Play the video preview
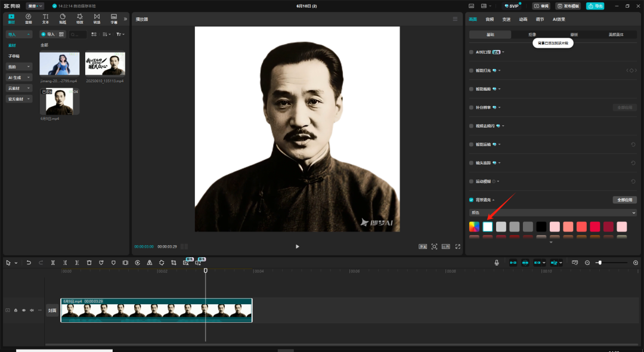The image size is (644, 352). click(x=298, y=246)
